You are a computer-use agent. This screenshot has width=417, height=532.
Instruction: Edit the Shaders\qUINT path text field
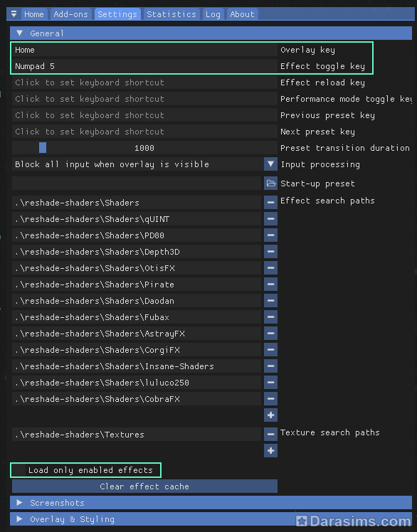tap(137, 219)
